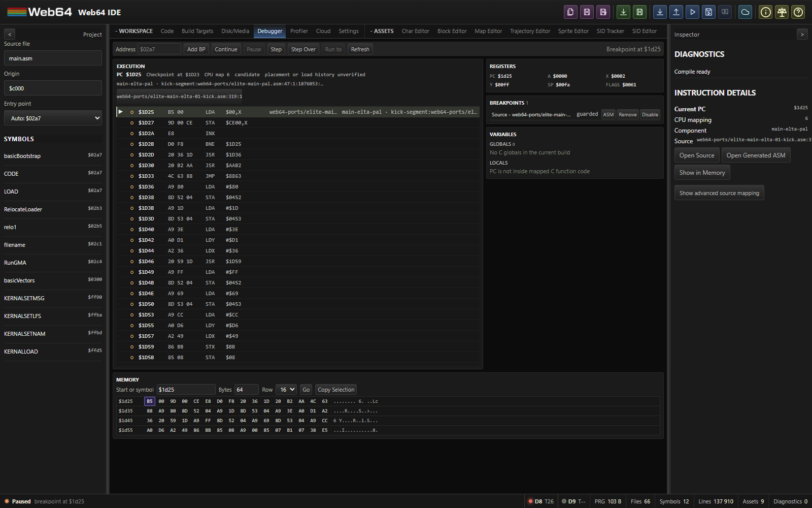
Task: Remove the listed breakpoint
Action: [x=628, y=115]
